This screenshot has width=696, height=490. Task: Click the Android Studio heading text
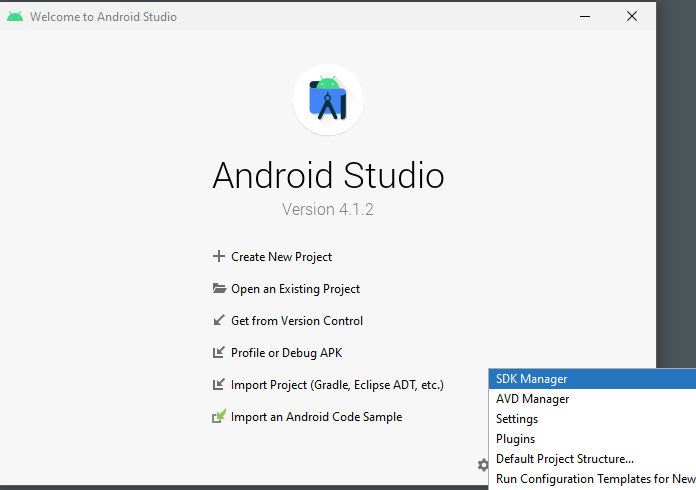(x=328, y=175)
